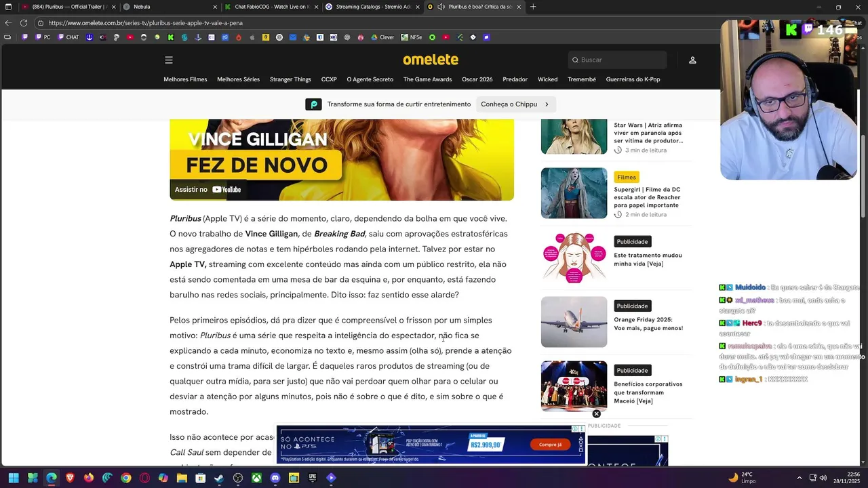
Task: Open Brave browser from taskbar
Action: (x=70, y=478)
